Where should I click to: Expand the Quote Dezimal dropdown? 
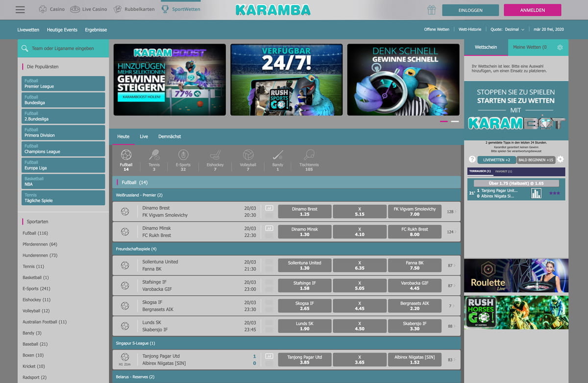[x=508, y=29]
